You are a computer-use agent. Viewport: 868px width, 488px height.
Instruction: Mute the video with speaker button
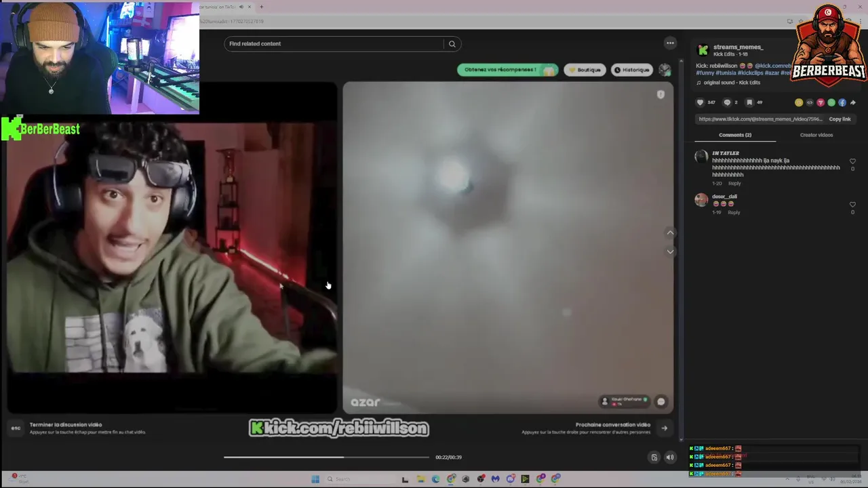pos(670,457)
